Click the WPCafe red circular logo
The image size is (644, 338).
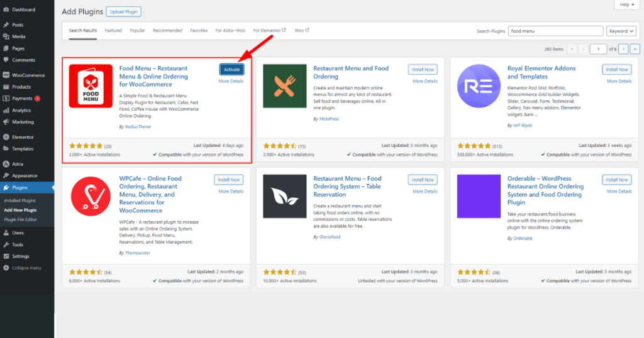[91, 196]
